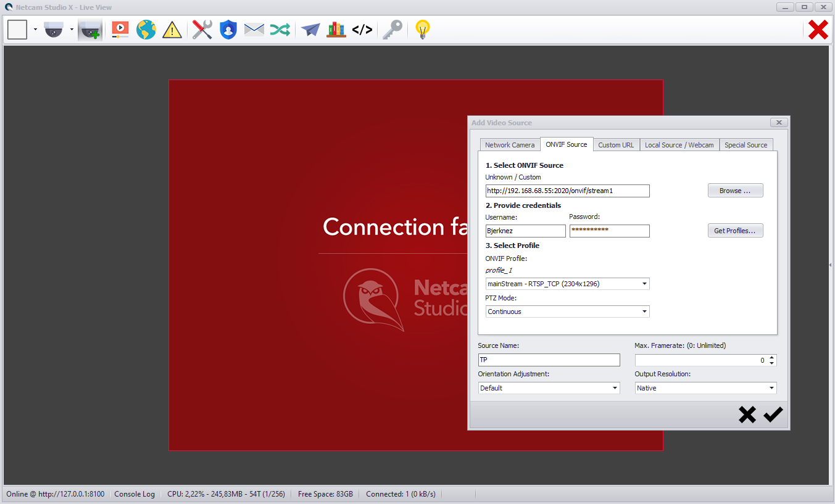Viewport: 835px width, 504px height.
Task: Open the envelope mail icon
Action: [254, 29]
